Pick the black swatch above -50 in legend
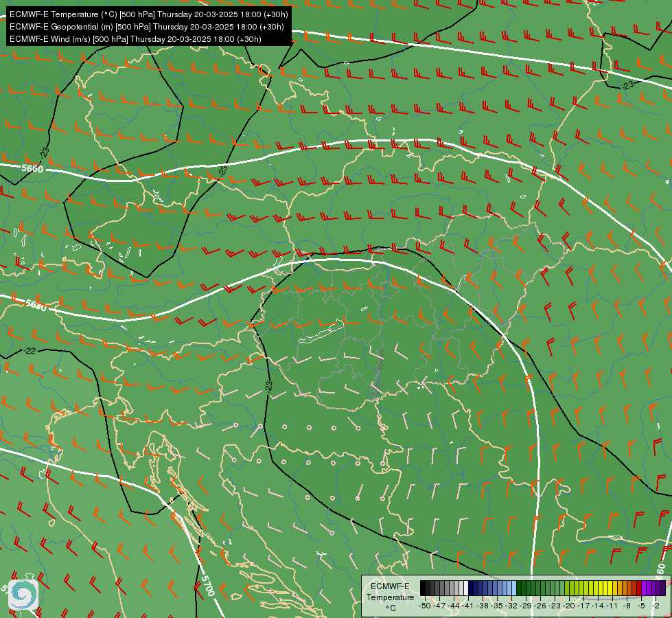The image size is (672, 618). (423, 588)
